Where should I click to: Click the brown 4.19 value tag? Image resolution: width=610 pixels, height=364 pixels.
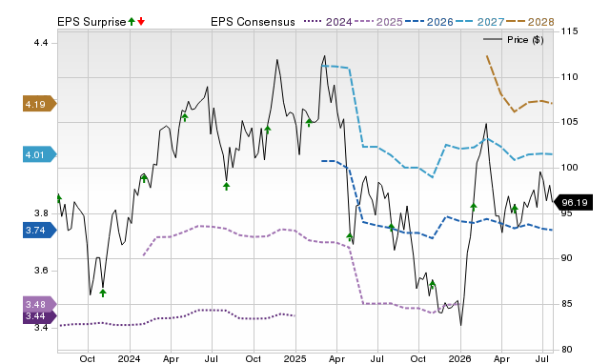(40, 104)
